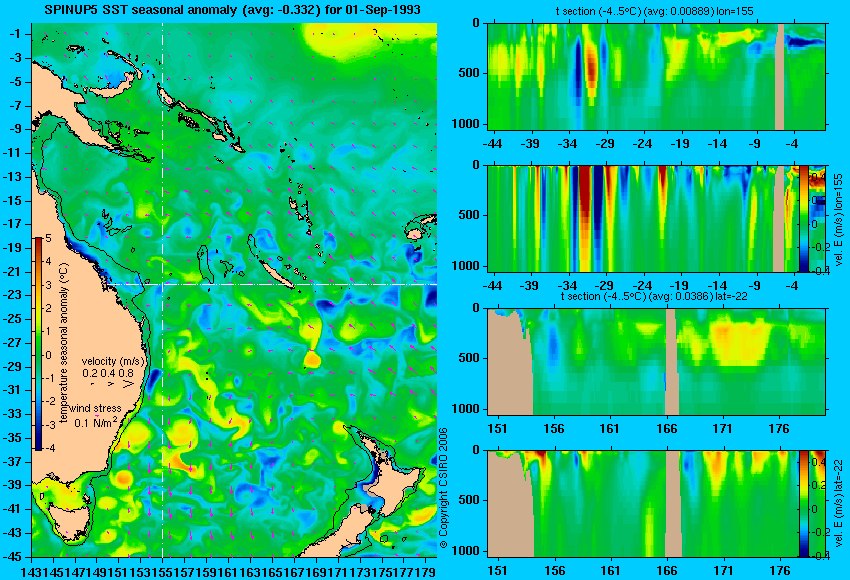Click latitude label '-1' on the map axis
Screen dimensions: 850x580
point(15,34)
